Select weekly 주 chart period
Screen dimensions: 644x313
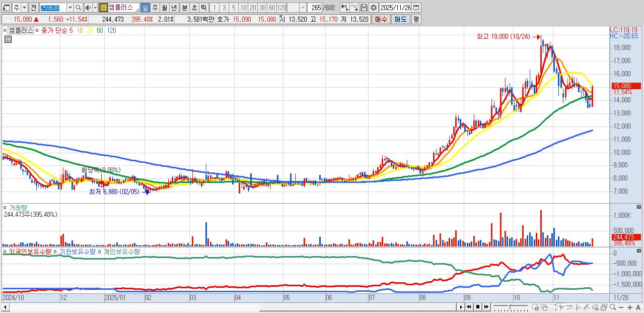pyautogui.click(x=155, y=8)
